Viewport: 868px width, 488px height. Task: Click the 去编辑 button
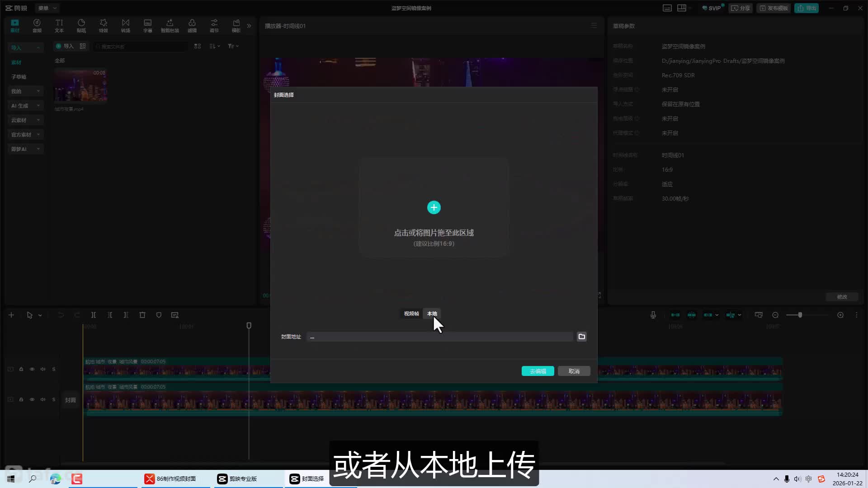pyautogui.click(x=538, y=371)
